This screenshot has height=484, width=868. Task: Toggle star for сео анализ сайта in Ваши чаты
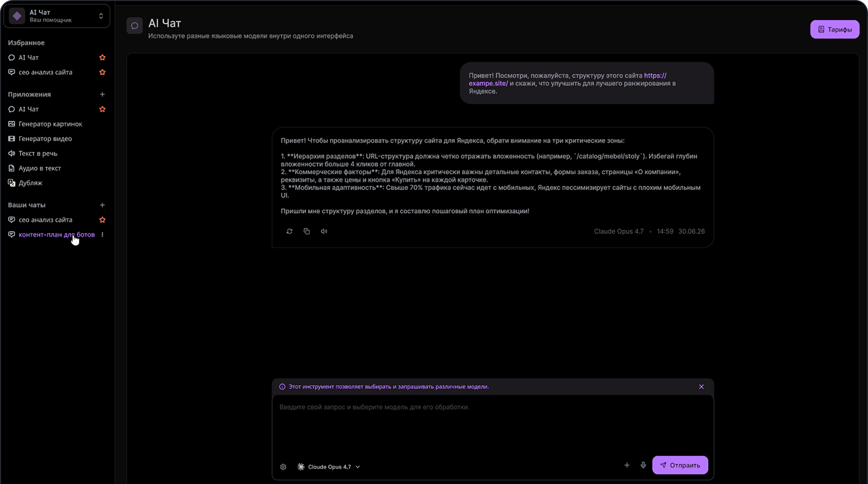pos(102,220)
